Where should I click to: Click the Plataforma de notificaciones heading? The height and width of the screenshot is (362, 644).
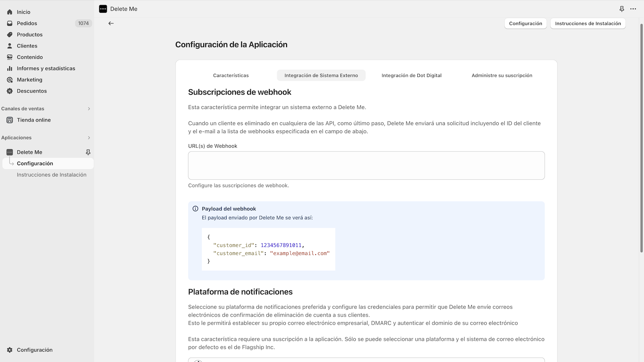coord(240,292)
